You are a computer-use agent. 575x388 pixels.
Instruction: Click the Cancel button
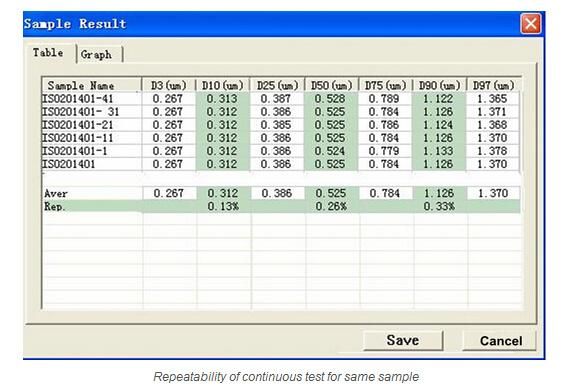click(500, 341)
